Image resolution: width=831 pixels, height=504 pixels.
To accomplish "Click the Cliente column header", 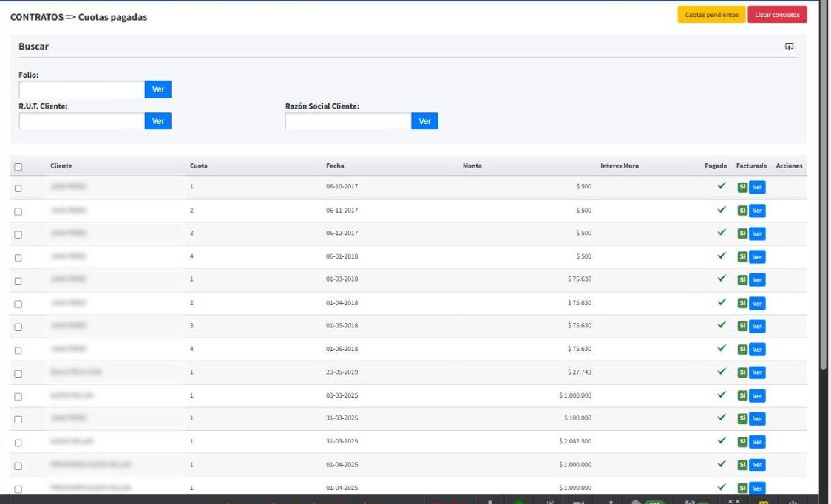I will (61, 166).
